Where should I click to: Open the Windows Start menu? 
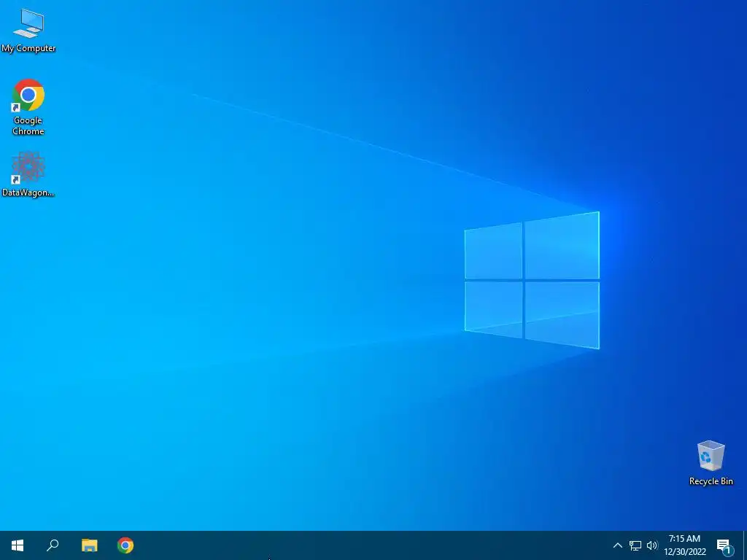(18, 545)
